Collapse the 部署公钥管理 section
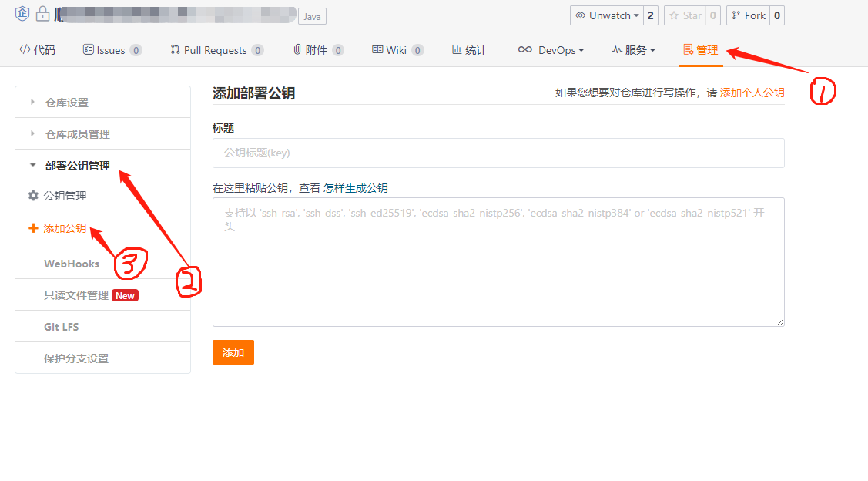The image size is (868, 481). click(x=103, y=165)
